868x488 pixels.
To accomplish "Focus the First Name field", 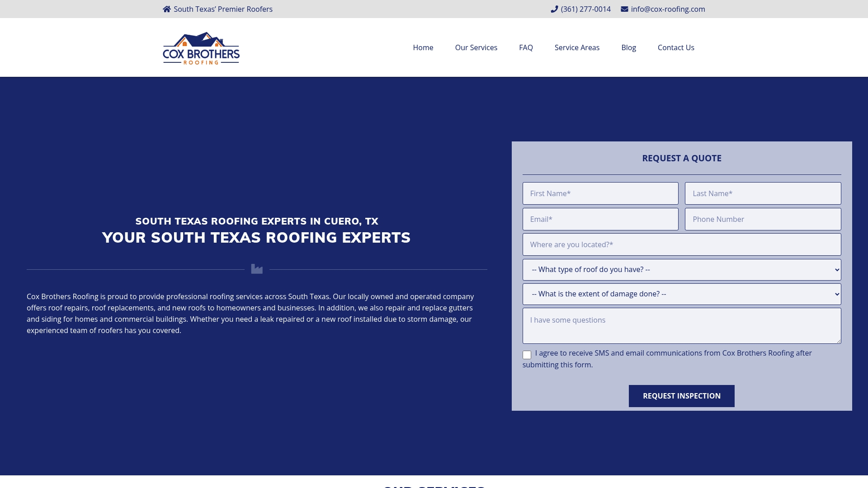I will coord(600,193).
